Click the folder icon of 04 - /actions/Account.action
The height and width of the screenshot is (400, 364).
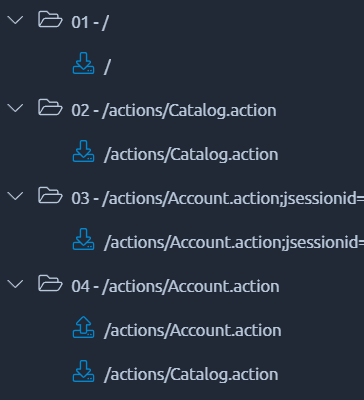pos(50,283)
